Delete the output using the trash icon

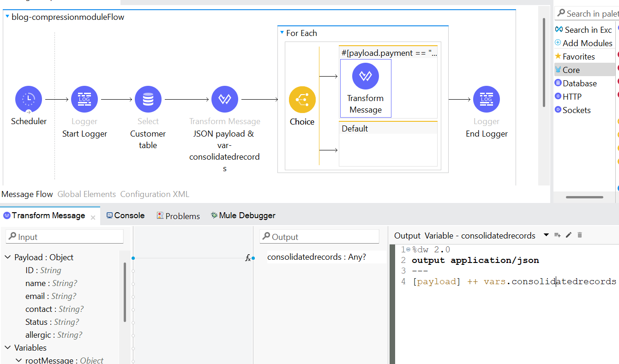tap(580, 235)
